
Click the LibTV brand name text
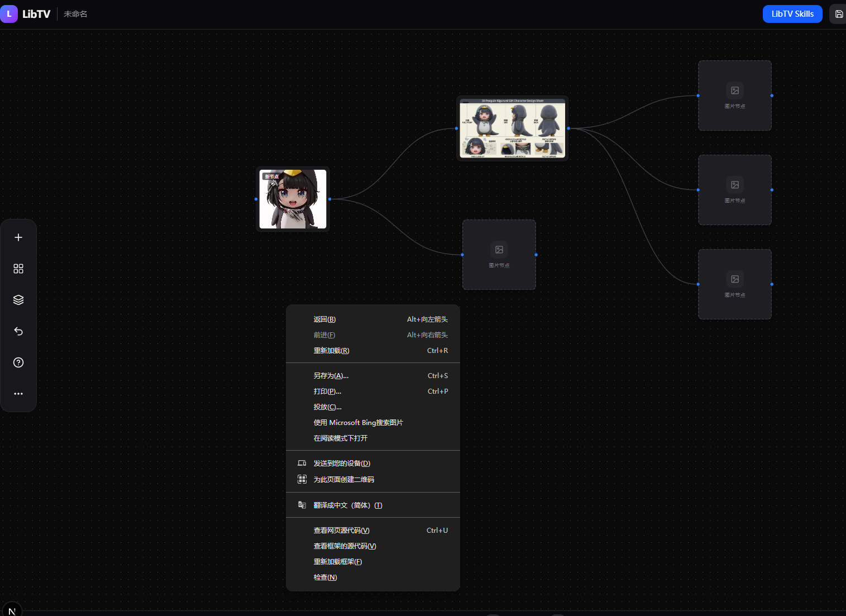pos(36,14)
